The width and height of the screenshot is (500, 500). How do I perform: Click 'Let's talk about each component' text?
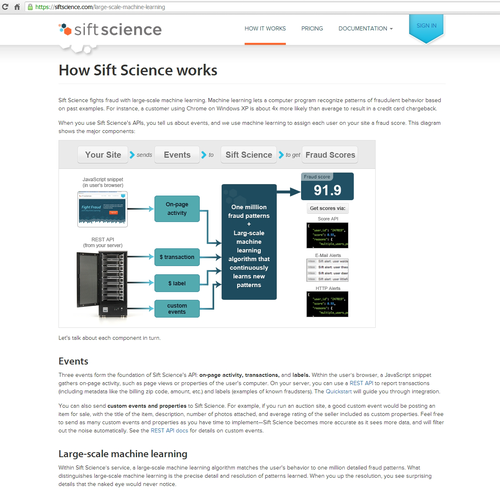[x=109, y=338]
